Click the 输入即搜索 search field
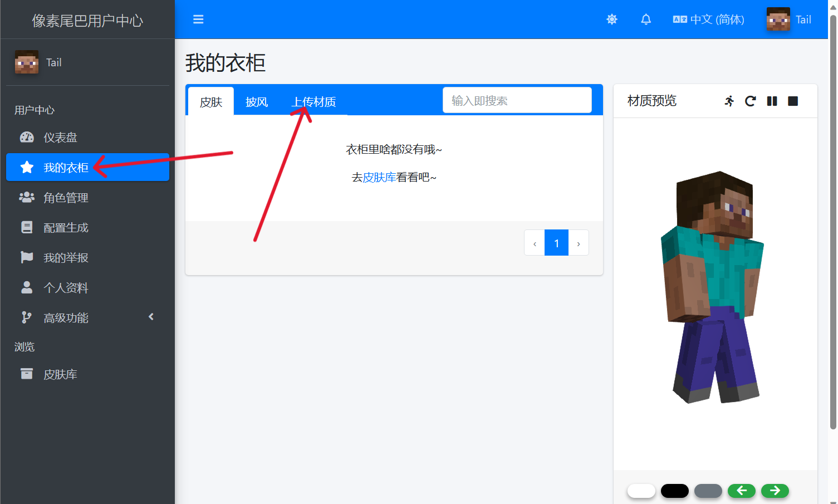This screenshot has width=838, height=504. [517, 100]
